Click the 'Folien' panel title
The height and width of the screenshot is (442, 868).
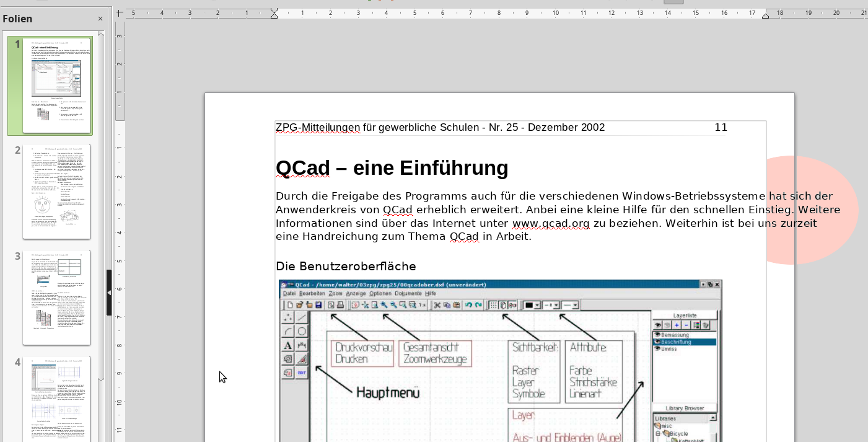(17, 19)
